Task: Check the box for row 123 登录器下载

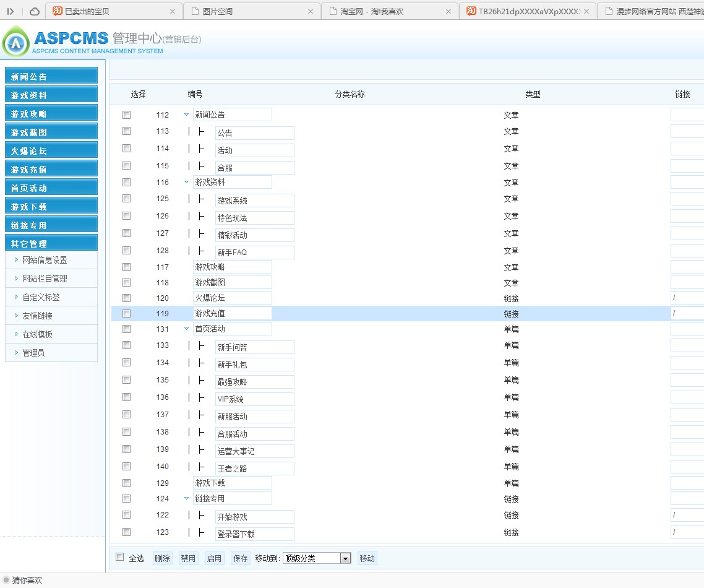Action: (127, 532)
